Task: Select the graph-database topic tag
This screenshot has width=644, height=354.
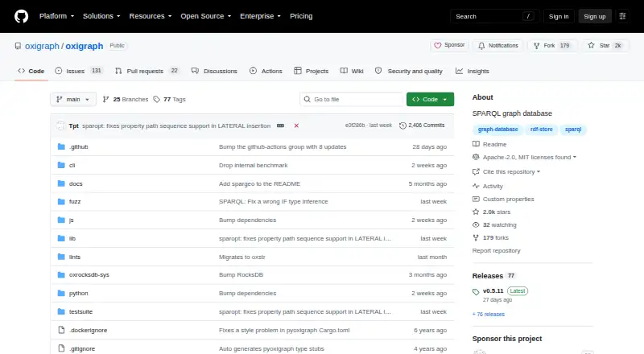Action: click(x=497, y=130)
